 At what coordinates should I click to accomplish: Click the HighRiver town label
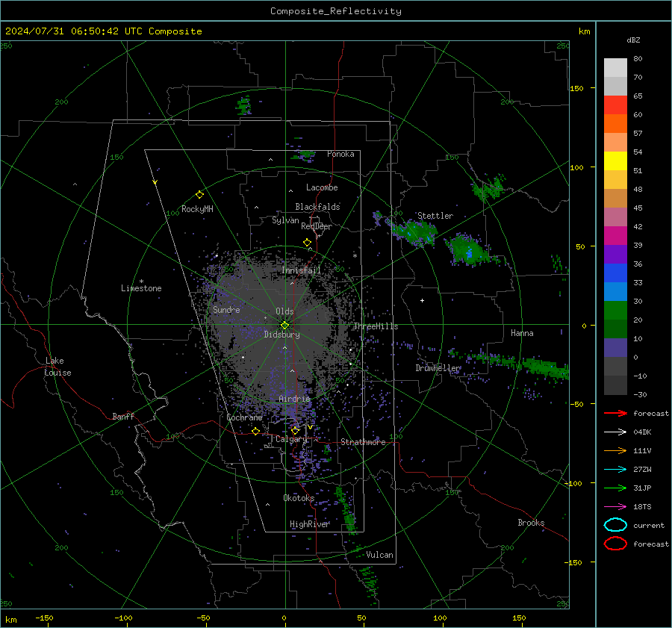click(x=309, y=524)
